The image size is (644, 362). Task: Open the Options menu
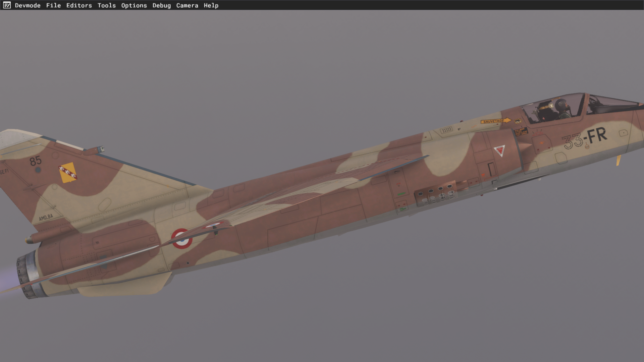click(134, 5)
